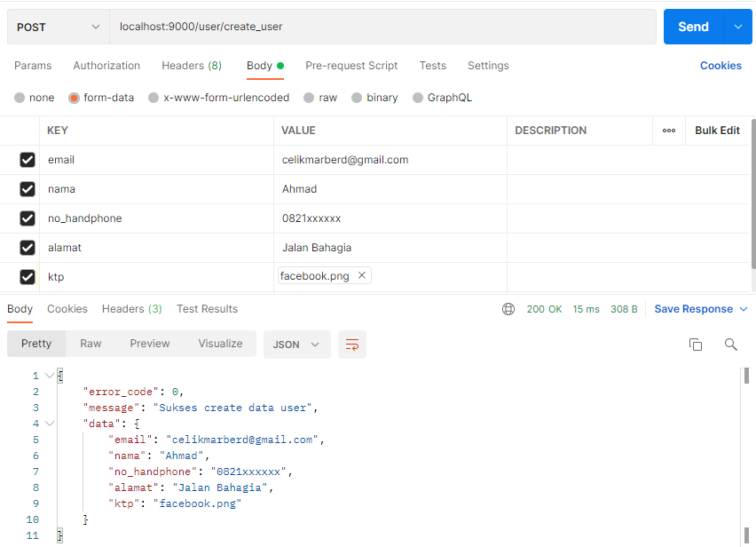Viewport: 756px width, 547px height.
Task: Collapse the data object at line 4
Action: 49,424
